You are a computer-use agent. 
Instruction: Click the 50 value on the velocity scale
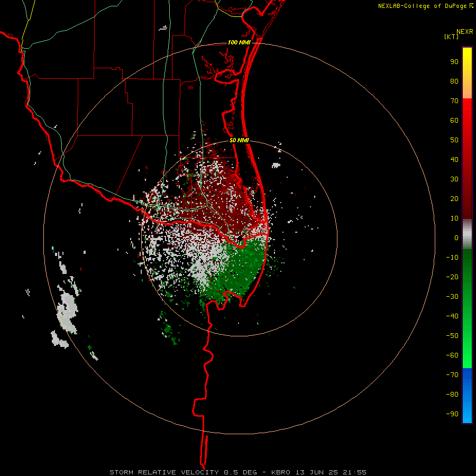coord(454,140)
